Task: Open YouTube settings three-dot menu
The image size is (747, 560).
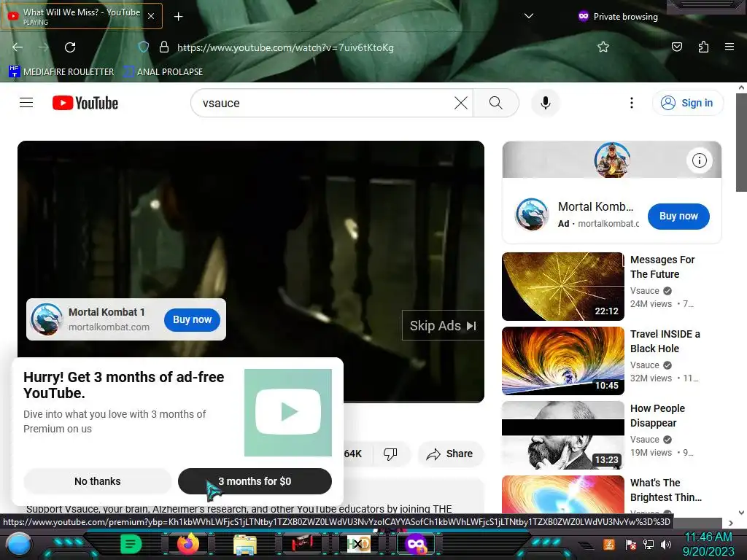Action: [x=632, y=103]
